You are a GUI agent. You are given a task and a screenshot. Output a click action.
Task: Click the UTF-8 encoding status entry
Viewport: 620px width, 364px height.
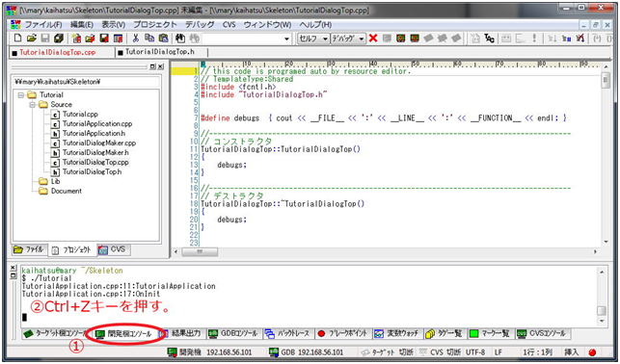coord(475,351)
